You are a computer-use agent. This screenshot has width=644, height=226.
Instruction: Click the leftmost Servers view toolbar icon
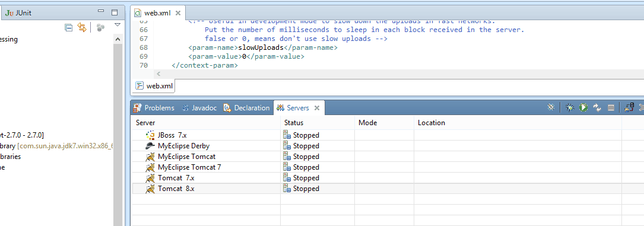pos(551,107)
